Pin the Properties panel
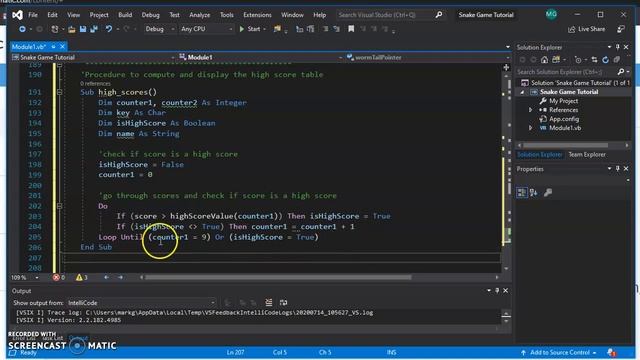This screenshot has width=640, height=360. pos(617,169)
